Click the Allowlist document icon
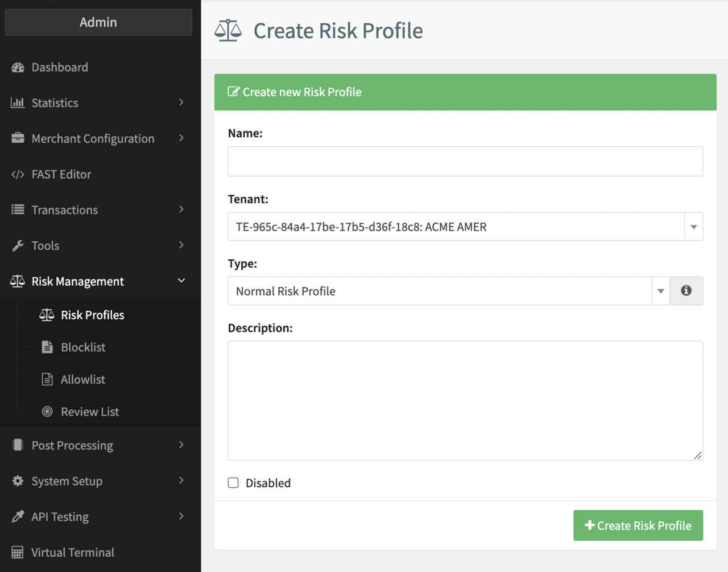This screenshot has width=728, height=572. tap(48, 380)
